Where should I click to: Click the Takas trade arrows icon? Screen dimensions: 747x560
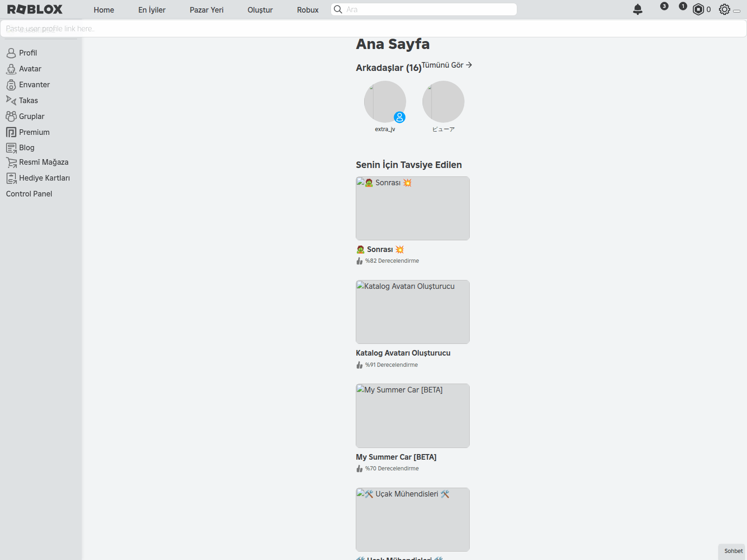click(12, 100)
